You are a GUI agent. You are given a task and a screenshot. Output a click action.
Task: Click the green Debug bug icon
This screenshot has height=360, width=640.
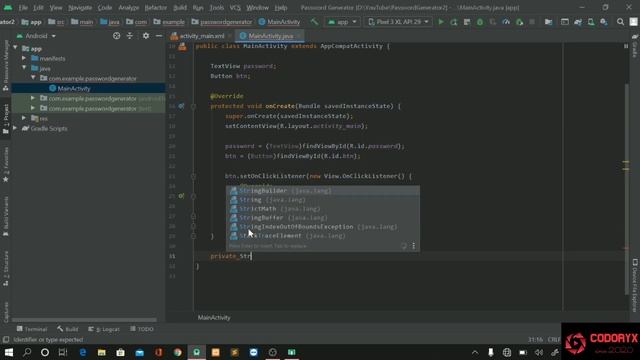pos(480,22)
